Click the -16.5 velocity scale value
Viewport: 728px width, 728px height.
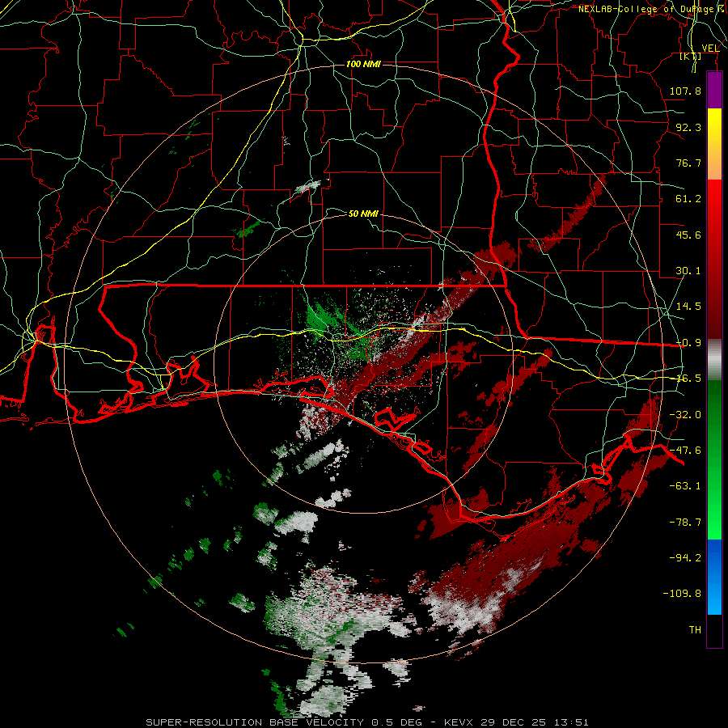click(x=688, y=379)
